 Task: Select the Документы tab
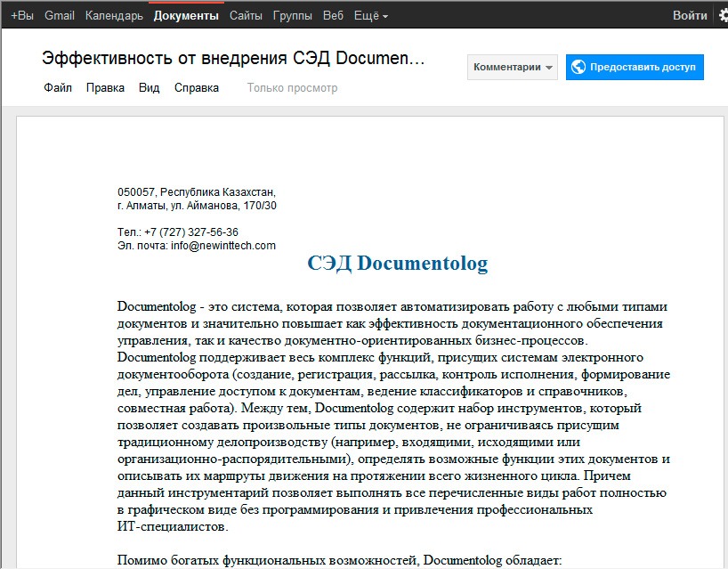(x=186, y=16)
